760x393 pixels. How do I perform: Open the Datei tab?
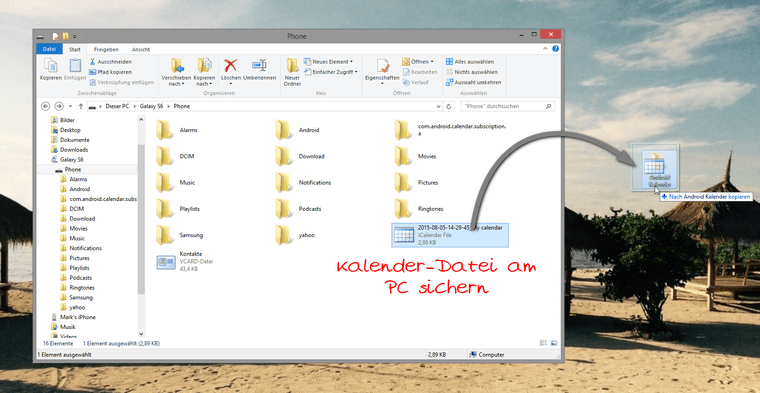coord(49,49)
